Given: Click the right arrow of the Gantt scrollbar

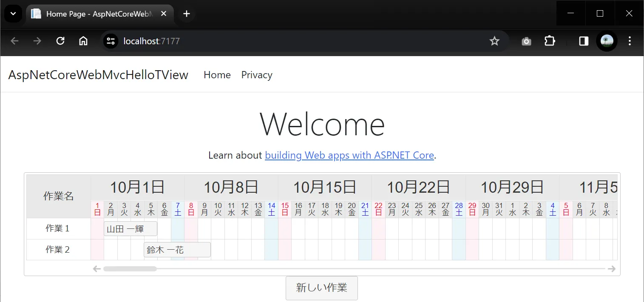Looking at the screenshot, I should coord(612,268).
